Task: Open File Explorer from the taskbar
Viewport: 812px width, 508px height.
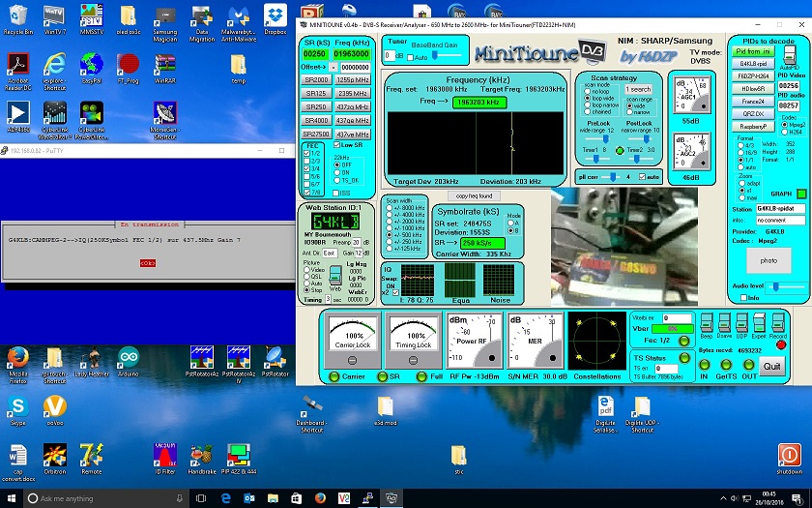Action: (x=273, y=498)
